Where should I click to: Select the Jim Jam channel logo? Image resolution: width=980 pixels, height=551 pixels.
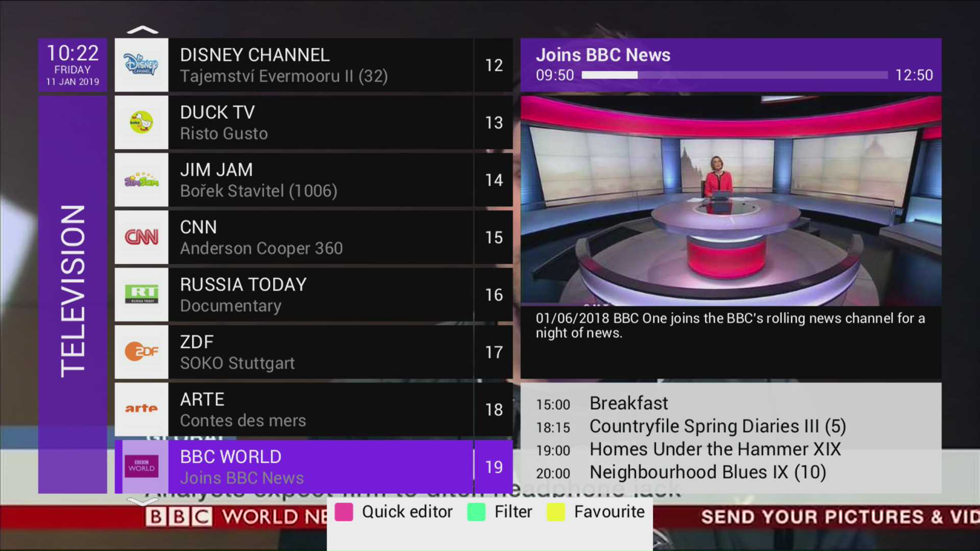(x=141, y=180)
